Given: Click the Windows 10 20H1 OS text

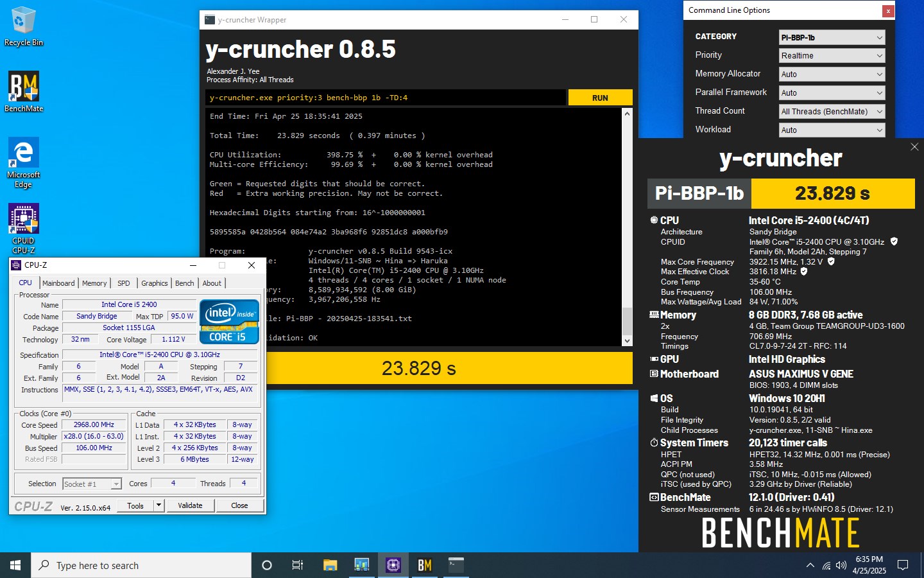Looking at the screenshot, I should click(787, 398).
